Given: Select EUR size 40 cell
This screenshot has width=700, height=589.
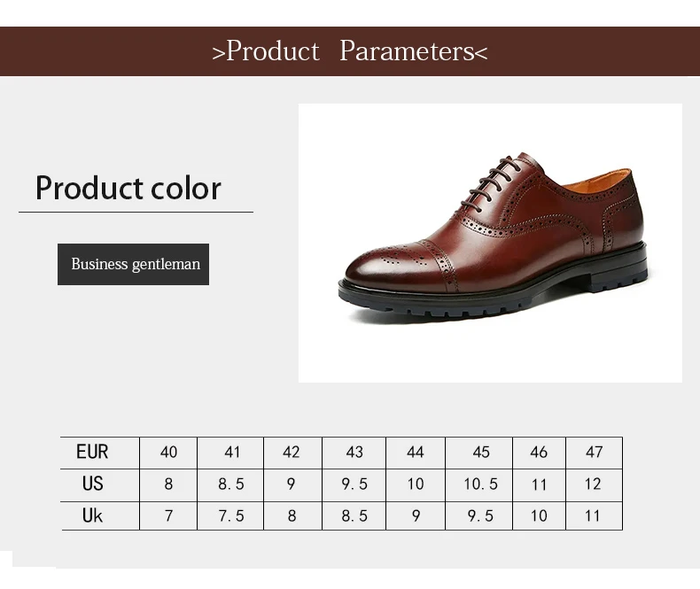Looking at the screenshot, I should (x=168, y=453).
